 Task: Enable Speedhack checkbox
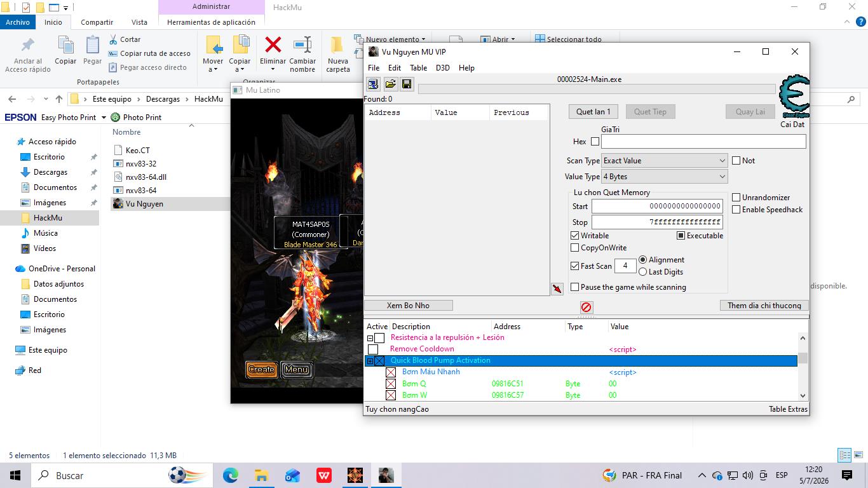click(x=736, y=210)
